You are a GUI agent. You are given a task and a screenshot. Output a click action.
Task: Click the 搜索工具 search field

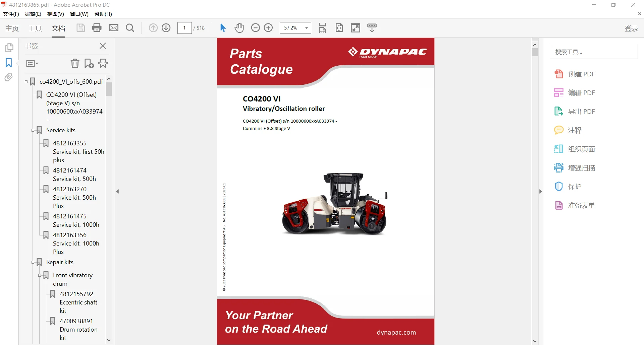(593, 52)
